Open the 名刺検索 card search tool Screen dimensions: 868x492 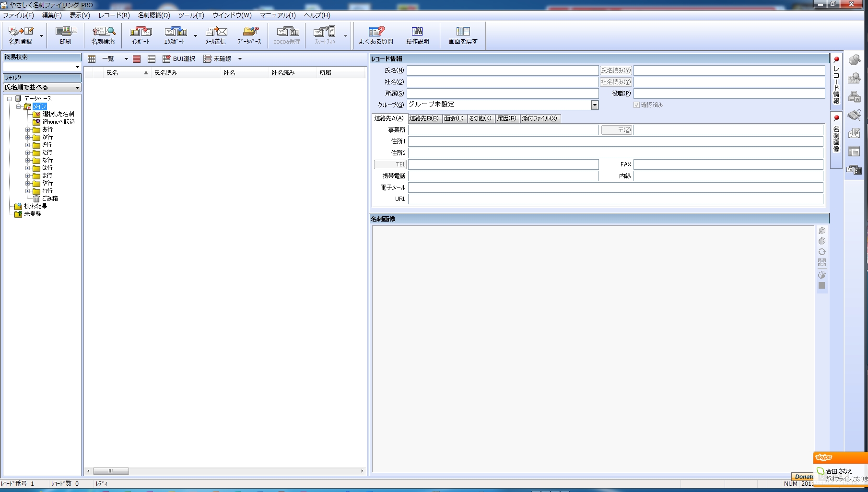[103, 35]
